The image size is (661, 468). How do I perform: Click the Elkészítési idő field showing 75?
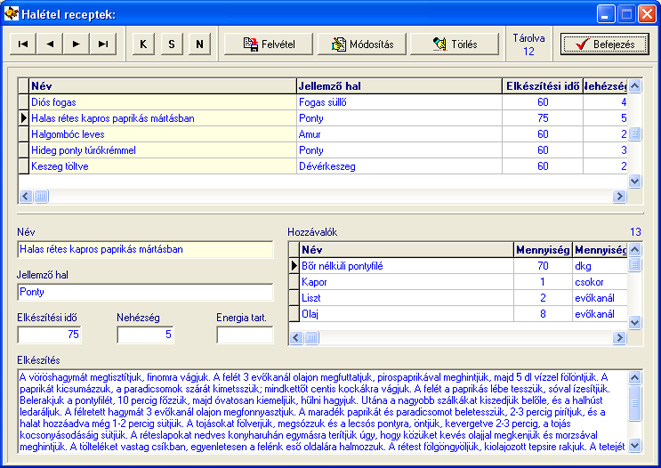point(49,335)
